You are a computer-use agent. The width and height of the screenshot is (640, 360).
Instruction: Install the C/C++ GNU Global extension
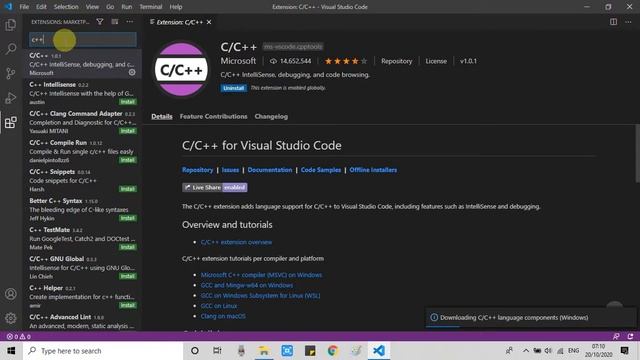tap(127, 276)
